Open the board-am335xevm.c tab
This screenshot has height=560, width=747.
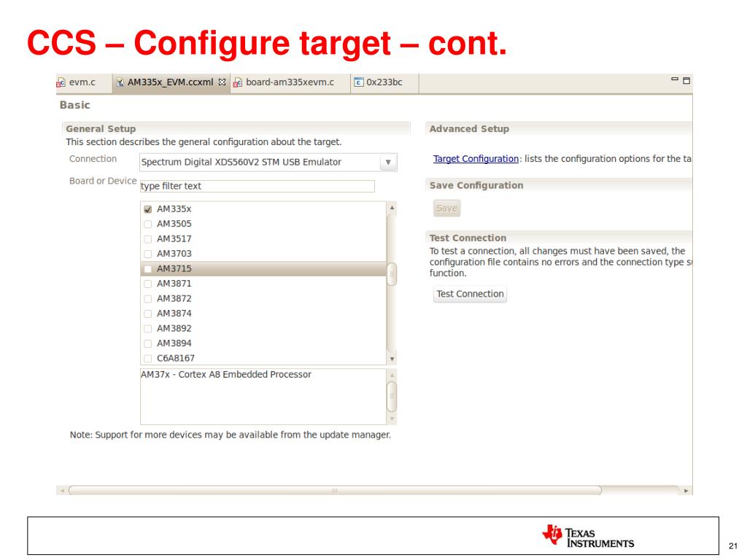click(290, 82)
